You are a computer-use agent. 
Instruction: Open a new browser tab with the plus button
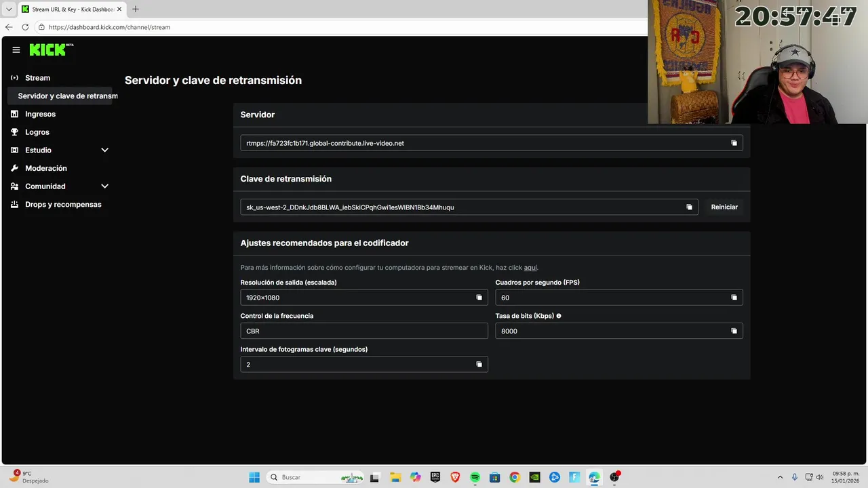pyautogui.click(x=136, y=9)
